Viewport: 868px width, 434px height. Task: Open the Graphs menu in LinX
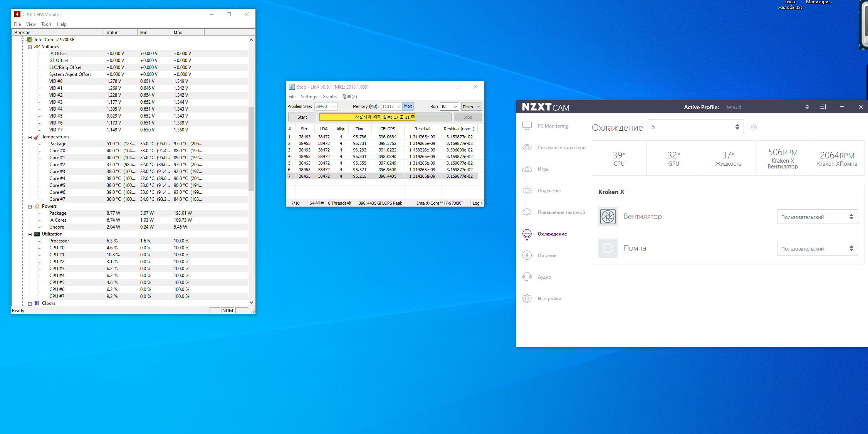click(x=329, y=97)
